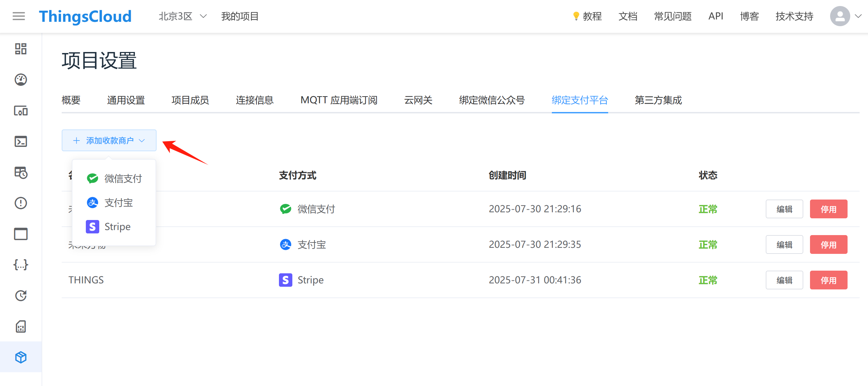868x386 pixels.
Task: Click 正常 status in Stripe row
Action: pyautogui.click(x=708, y=280)
